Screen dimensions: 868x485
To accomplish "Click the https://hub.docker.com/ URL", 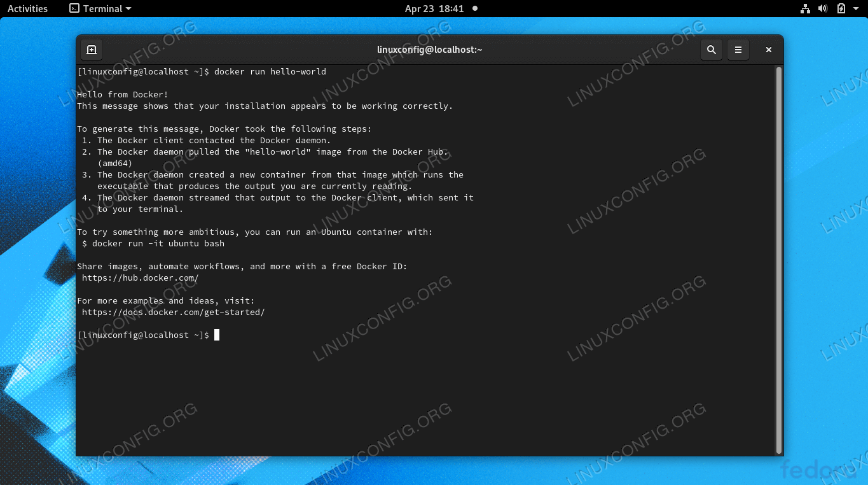I will point(140,278).
